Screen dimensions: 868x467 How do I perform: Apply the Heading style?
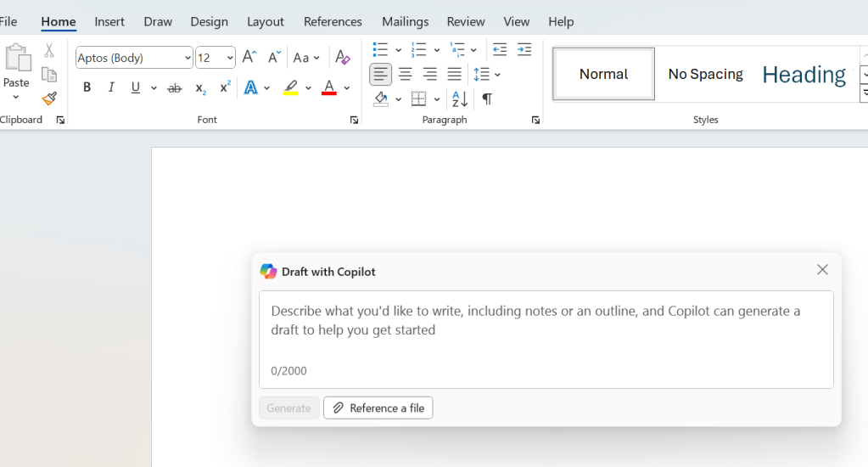804,74
